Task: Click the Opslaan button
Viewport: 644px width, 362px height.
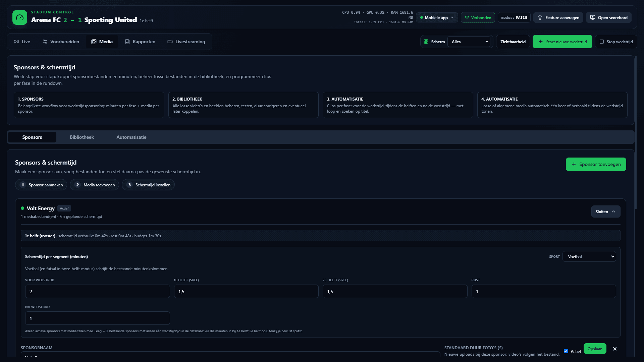Action: [595, 349]
